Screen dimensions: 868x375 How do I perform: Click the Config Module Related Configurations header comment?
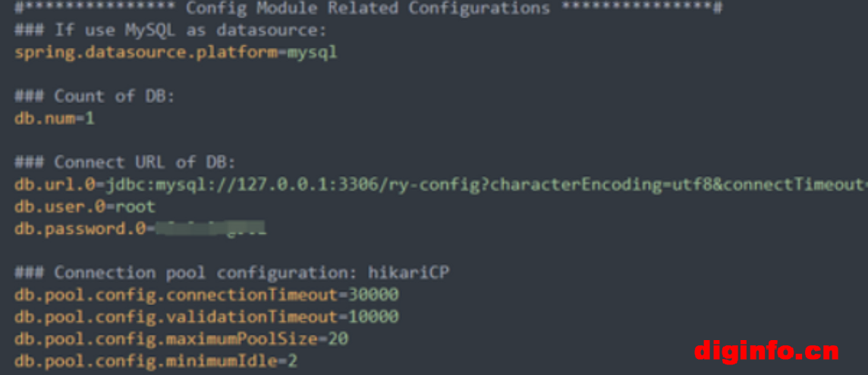[368, 8]
